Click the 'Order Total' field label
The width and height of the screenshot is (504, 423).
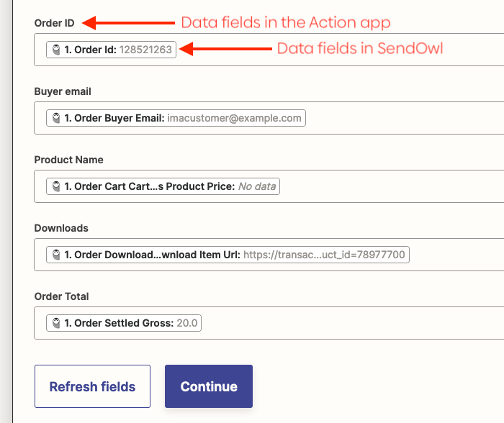tap(61, 296)
